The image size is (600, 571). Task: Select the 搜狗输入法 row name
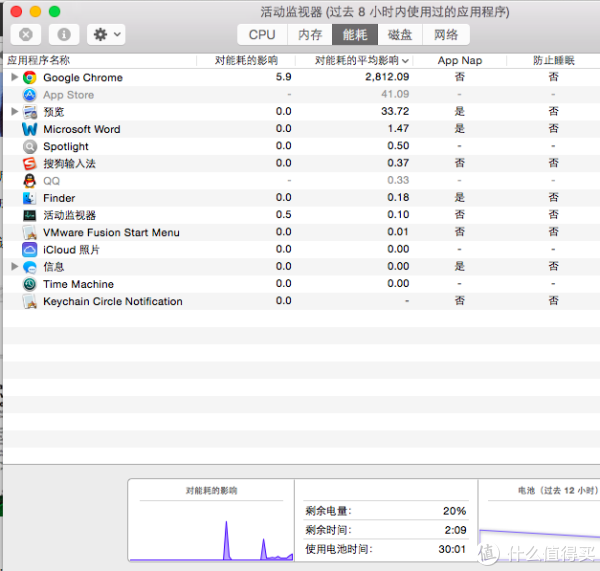pyautogui.click(x=69, y=164)
